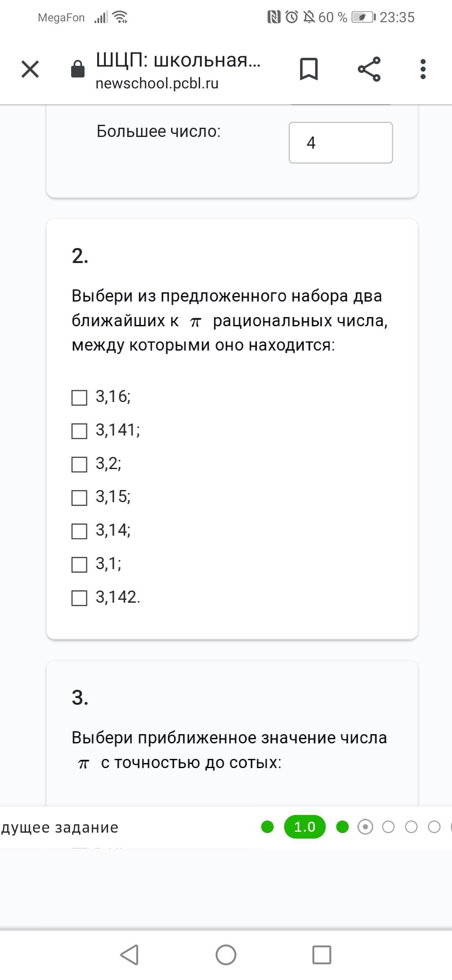This screenshot has height=980, width=452.
Task: Close the browser tab with X icon
Action: pos(30,69)
